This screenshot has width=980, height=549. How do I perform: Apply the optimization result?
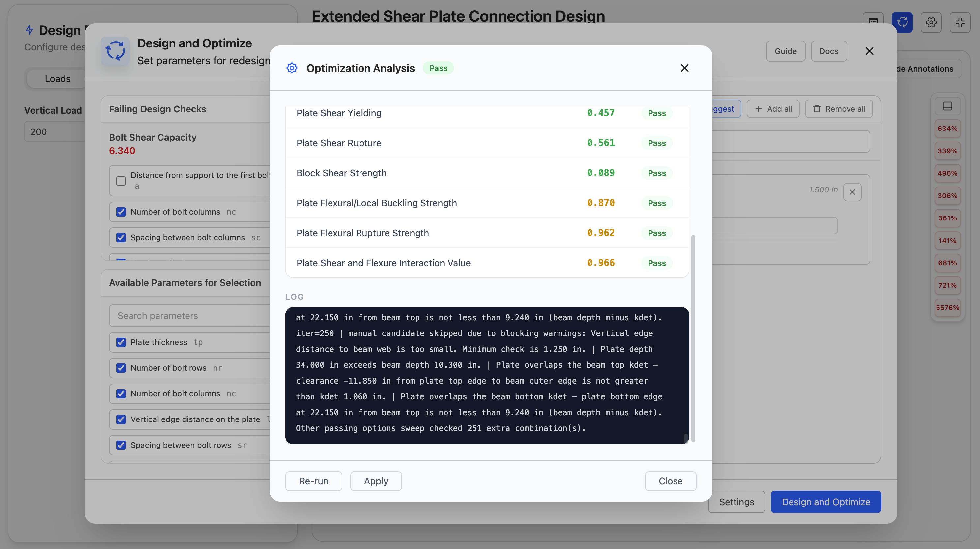[376, 481]
